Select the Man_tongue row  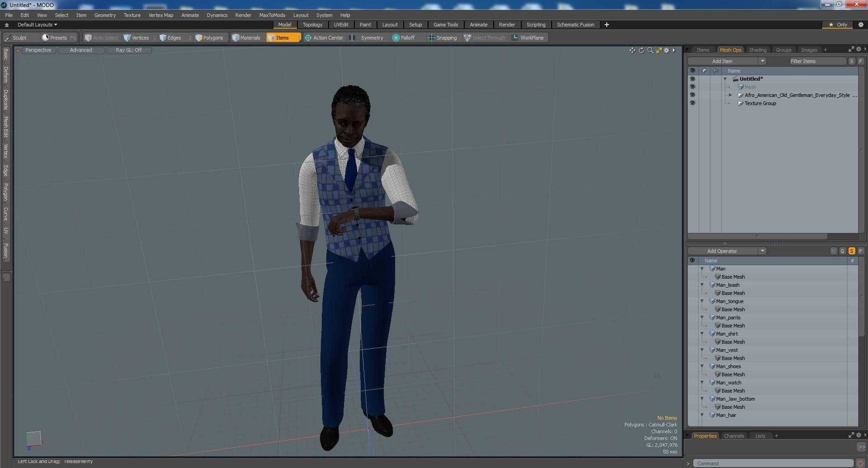coord(773,301)
